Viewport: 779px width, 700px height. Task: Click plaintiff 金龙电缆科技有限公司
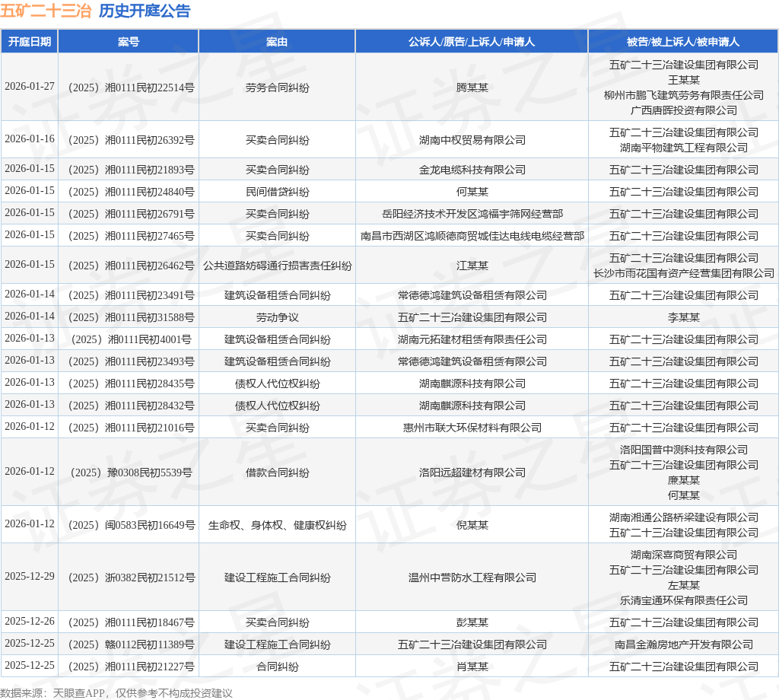tap(472, 170)
